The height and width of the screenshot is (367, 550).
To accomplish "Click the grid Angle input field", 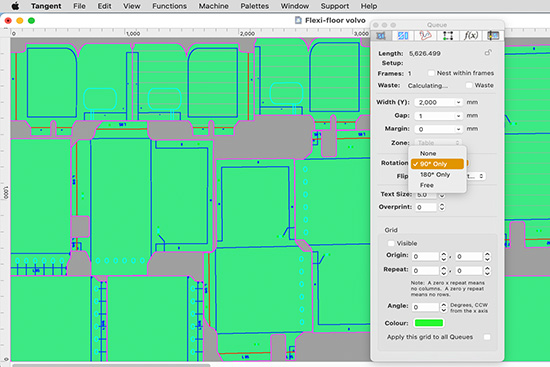I will pyautogui.click(x=425, y=307).
